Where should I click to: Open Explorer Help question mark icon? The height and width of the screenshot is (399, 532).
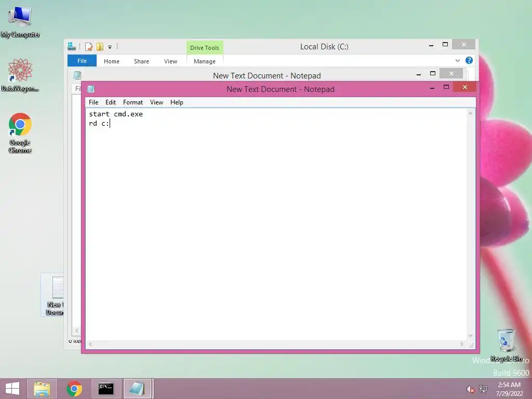click(x=469, y=60)
